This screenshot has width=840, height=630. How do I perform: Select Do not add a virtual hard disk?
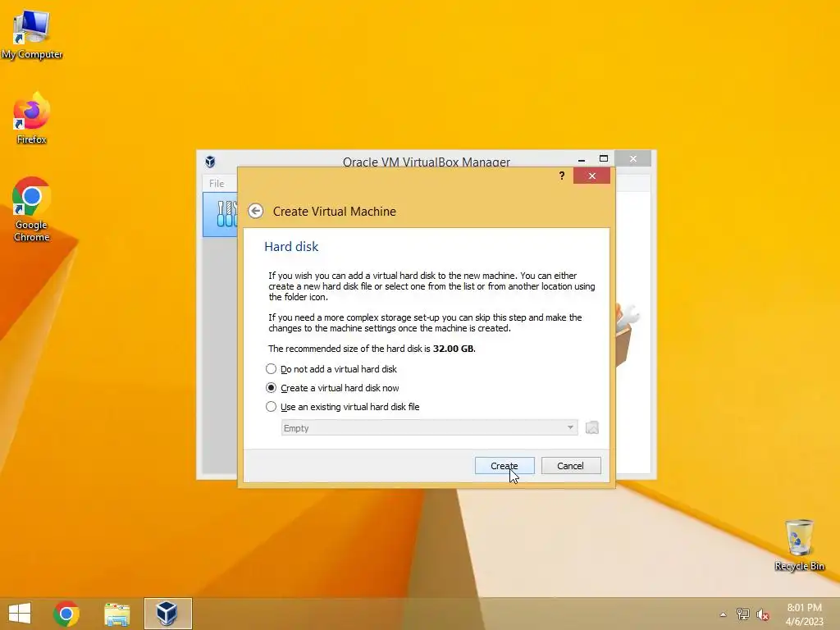pos(331,369)
